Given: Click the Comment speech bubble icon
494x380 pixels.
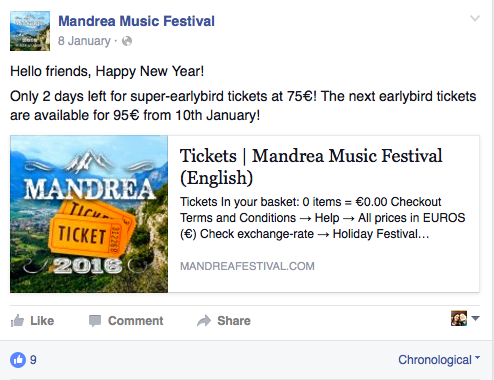Looking at the screenshot, I should pyautogui.click(x=95, y=321).
